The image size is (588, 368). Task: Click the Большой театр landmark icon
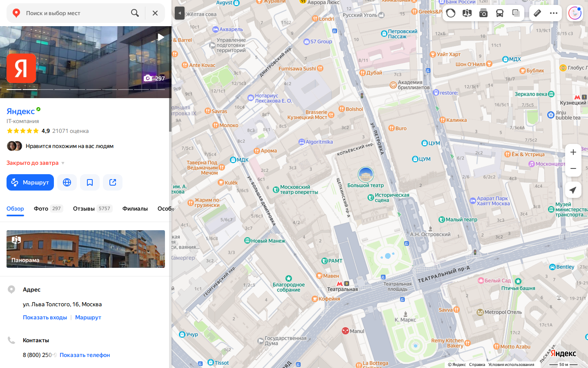coord(365,175)
